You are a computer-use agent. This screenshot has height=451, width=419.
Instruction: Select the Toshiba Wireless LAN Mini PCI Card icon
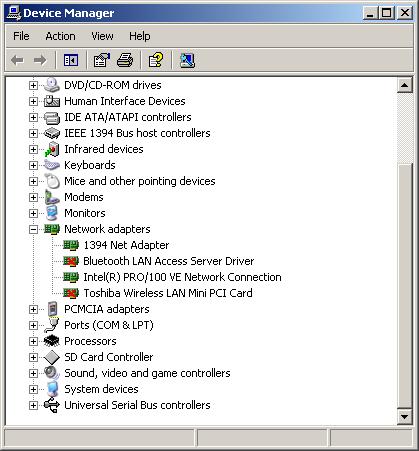click(x=71, y=293)
